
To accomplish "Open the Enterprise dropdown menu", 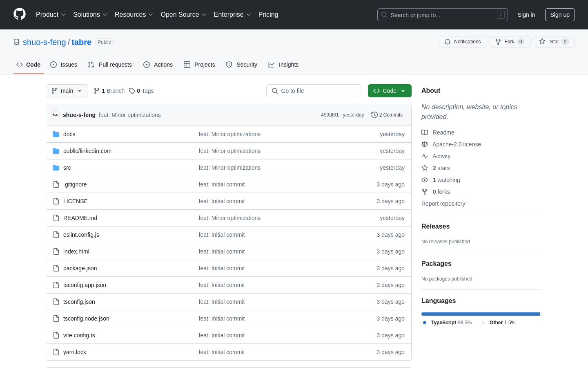I will [232, 15].
